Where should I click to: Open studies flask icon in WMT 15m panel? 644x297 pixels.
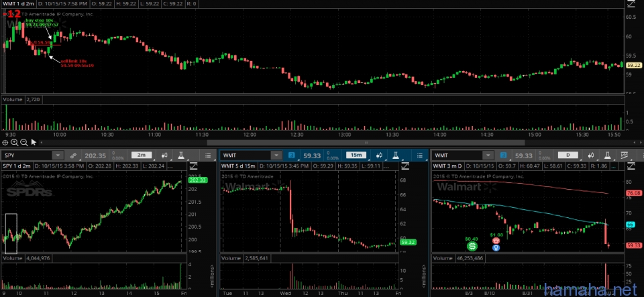tap(396, 156)
